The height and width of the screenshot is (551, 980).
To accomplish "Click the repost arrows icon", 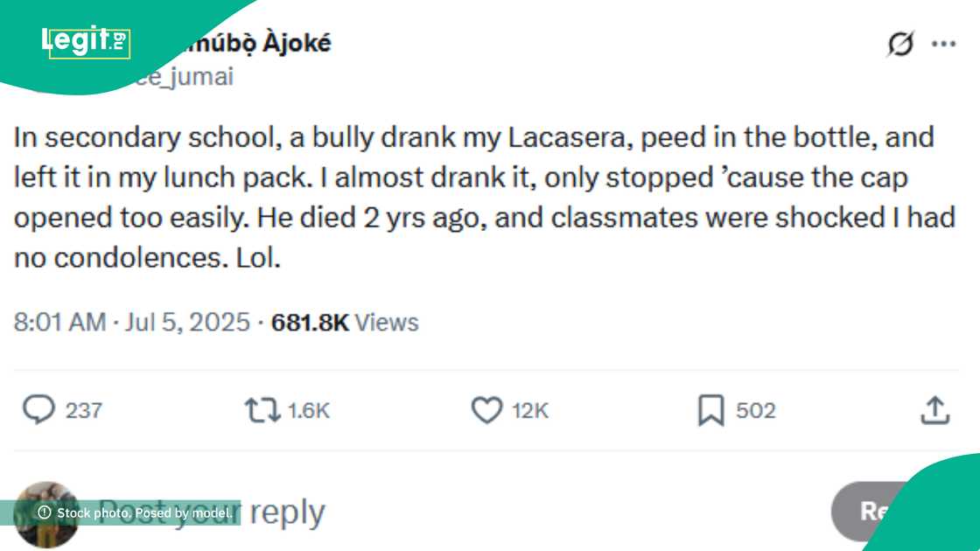I will (x=262, y=409).
